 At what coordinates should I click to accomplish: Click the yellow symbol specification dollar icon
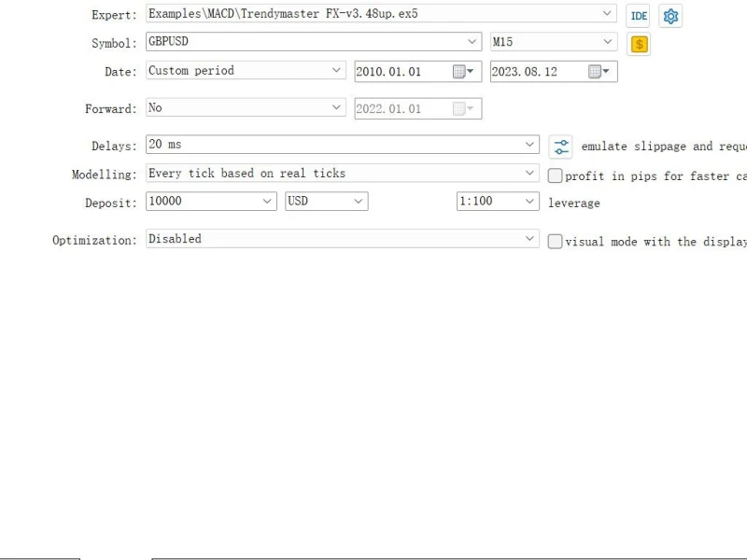639,44
